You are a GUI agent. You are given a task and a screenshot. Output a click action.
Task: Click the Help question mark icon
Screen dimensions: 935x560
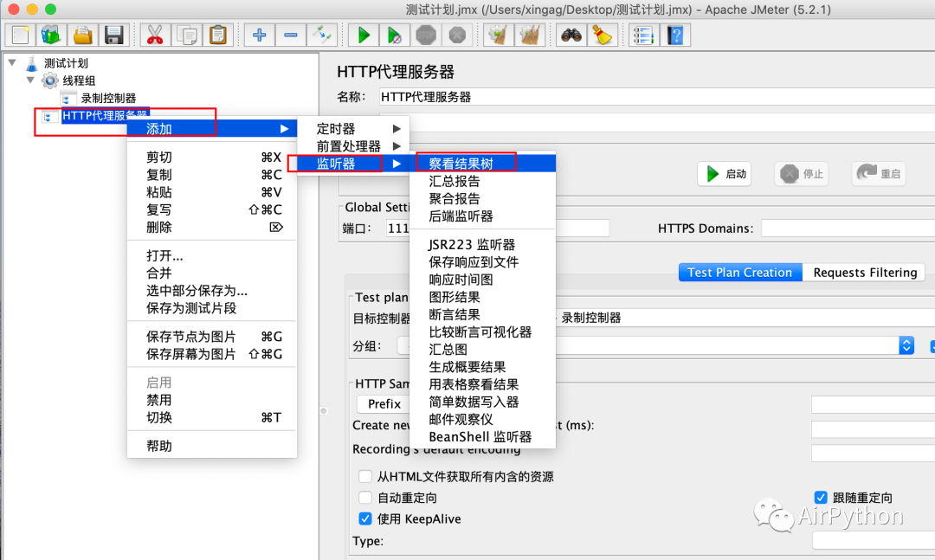click(675, 35)
